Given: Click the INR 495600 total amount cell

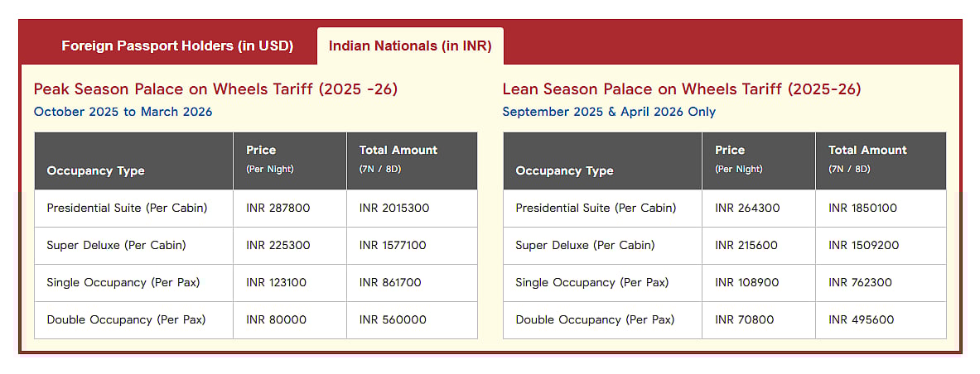Looking at the screenshot, I should (861, 320).
